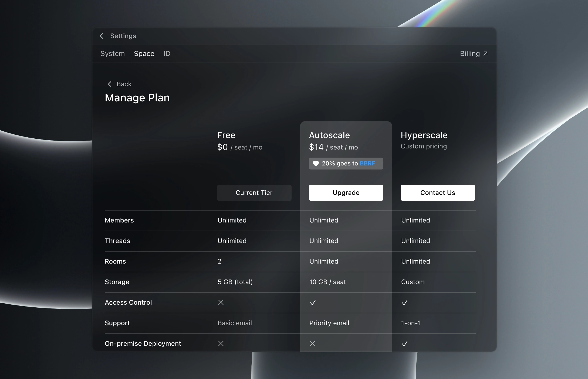588x379 pixels.
Task: Click Unlimited Members under Free
Action: click(x=232, y=220)
